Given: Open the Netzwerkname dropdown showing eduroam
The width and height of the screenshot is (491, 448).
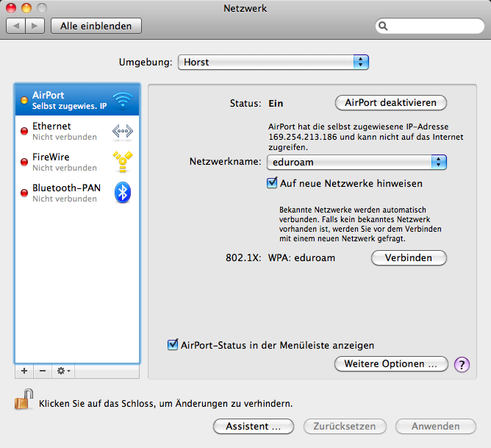Looking at the screenshot, I should tap(356, 163).
